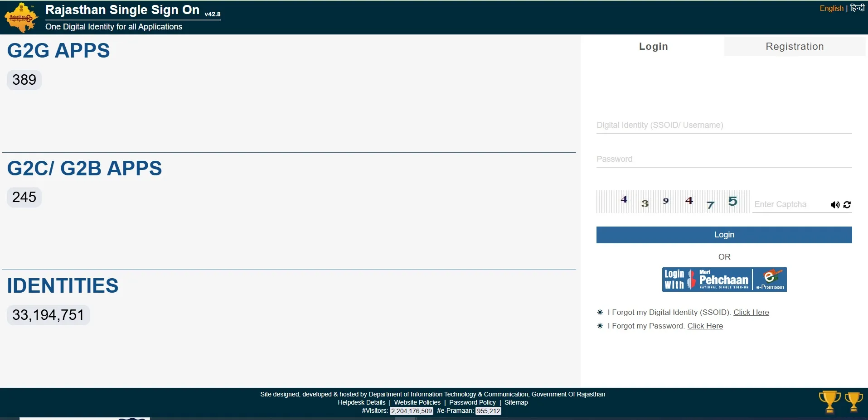Open the Password Policy footer link
Image resolution: width=868 pixels, height=420 pixels.
pyautogui.click(x=472, y=402)
